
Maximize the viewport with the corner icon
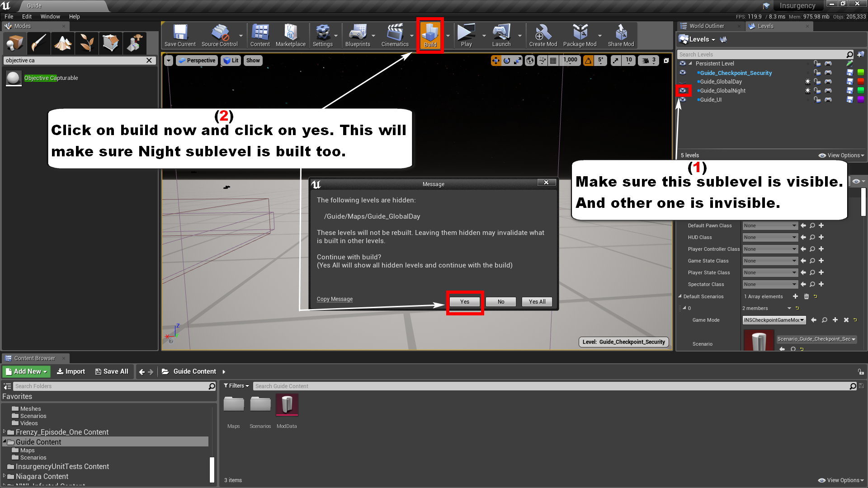coord(666,61)
